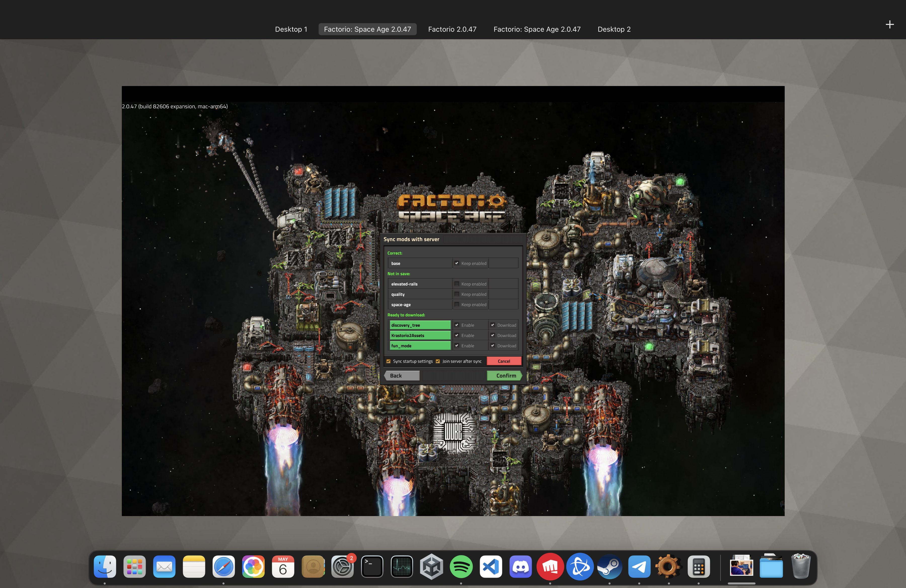This screenshot has height=588, width=906.
Task: Switch to the Desktop 2 space
Action: [x=614, y=29]
